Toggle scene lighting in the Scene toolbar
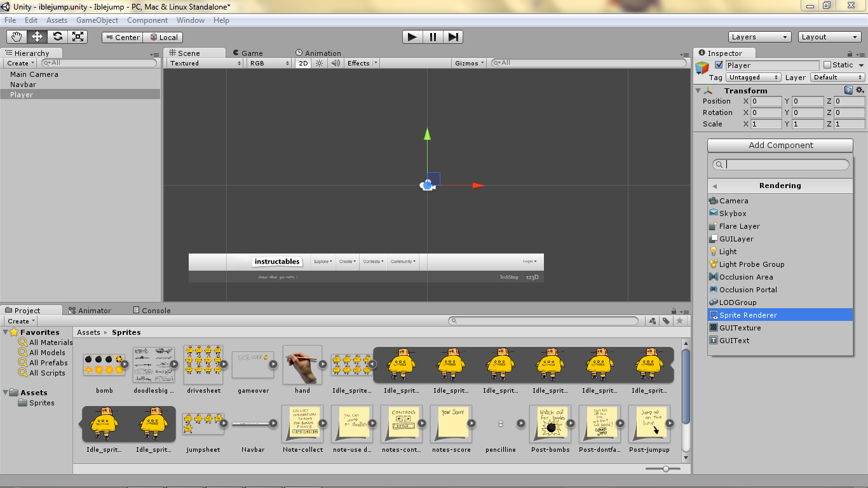This screenshot has width=868, height=488. pyautogui.click(x=318, y=63)
